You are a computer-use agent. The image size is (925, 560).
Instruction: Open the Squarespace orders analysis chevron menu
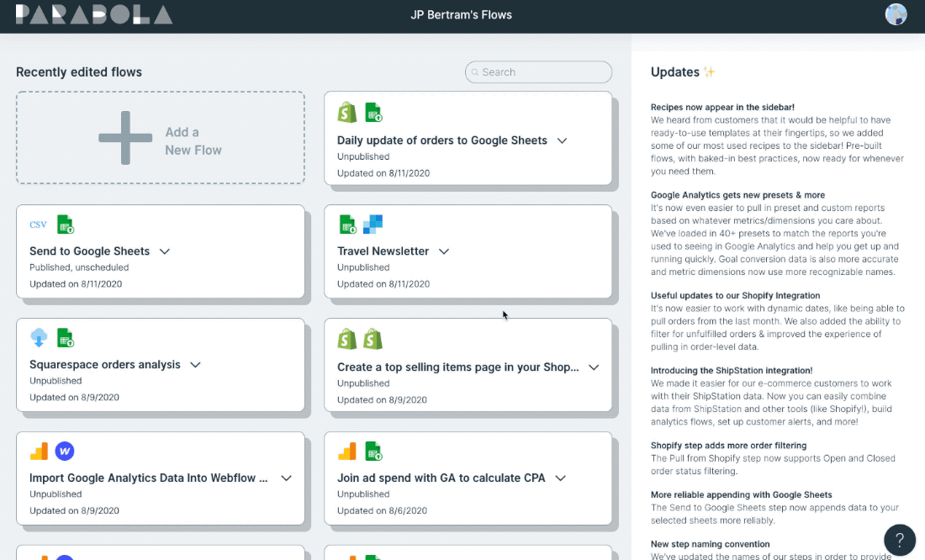(x=195, y=365)
